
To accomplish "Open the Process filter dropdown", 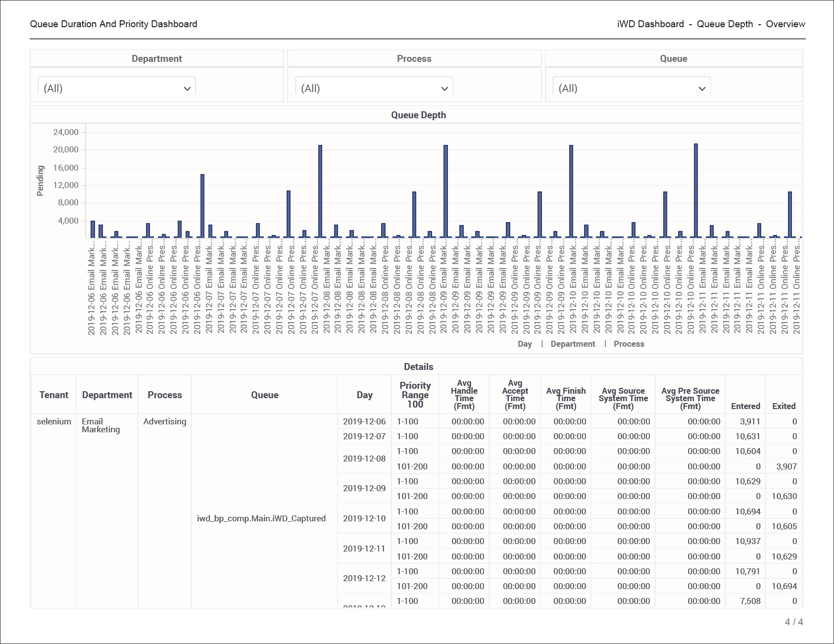I will pyautogui.click(x=374, y=88).
